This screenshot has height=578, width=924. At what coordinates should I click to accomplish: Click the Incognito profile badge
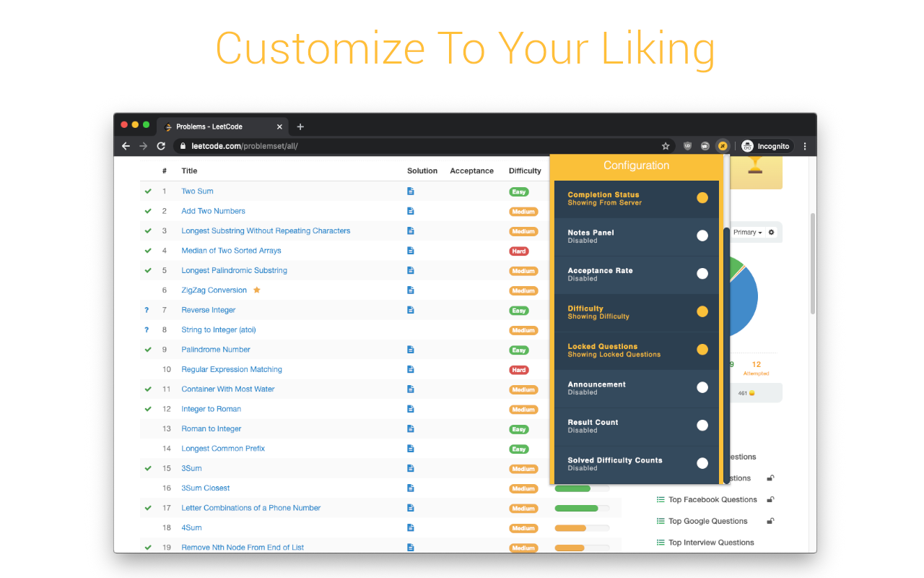(765, 146)
